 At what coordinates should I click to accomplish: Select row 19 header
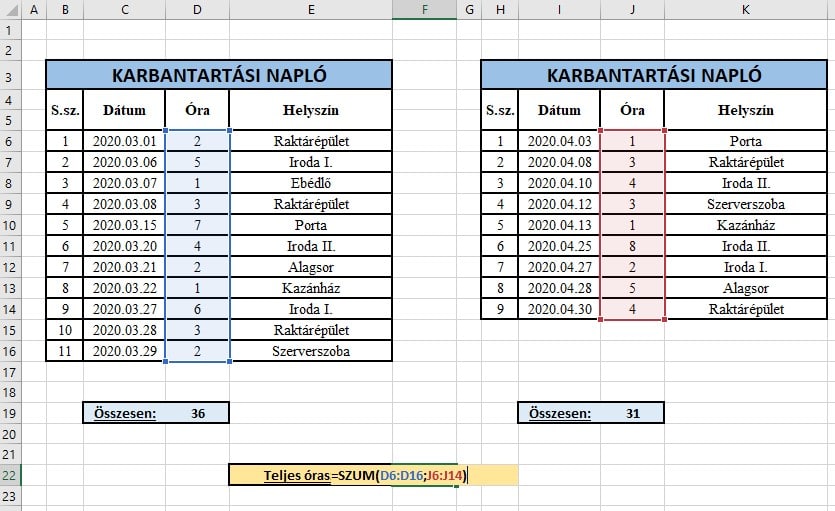(x=10, y=413)
